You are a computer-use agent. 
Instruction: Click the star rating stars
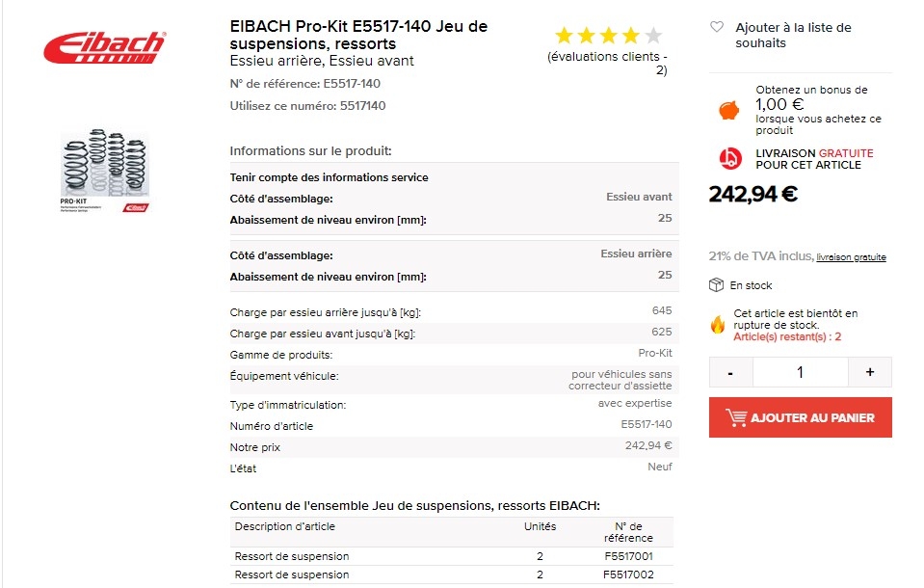point(608,36)
